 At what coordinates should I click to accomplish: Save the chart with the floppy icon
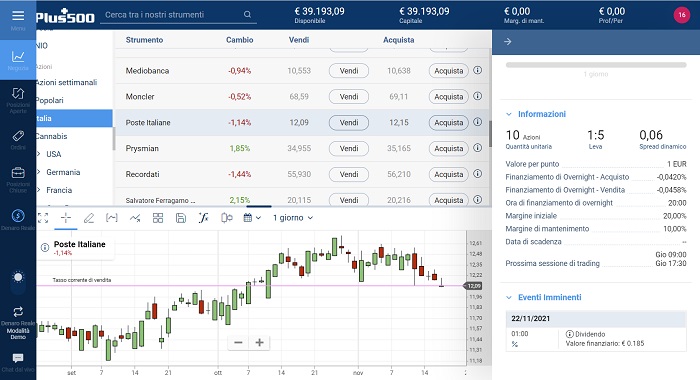(x=181, y=218)
